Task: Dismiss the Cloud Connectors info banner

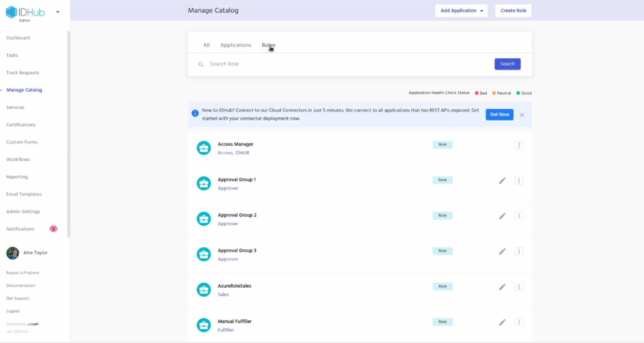Action: [x=522, y=115]
